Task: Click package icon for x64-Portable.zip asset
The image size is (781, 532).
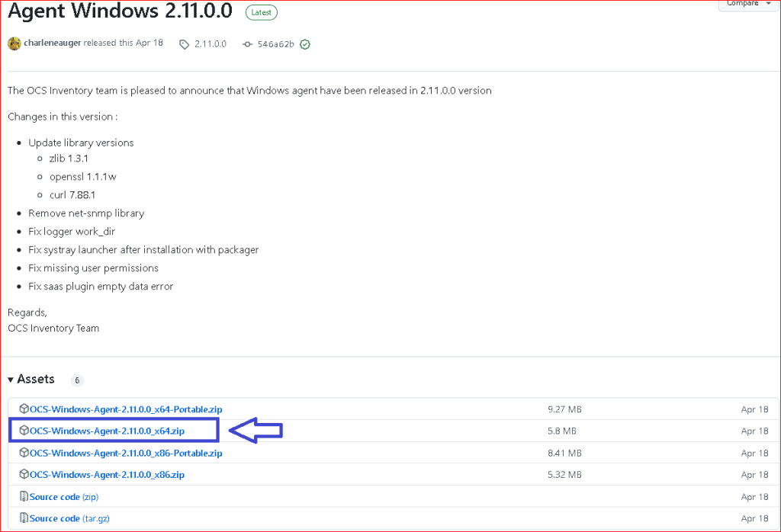Action: [x=24, y=409]
